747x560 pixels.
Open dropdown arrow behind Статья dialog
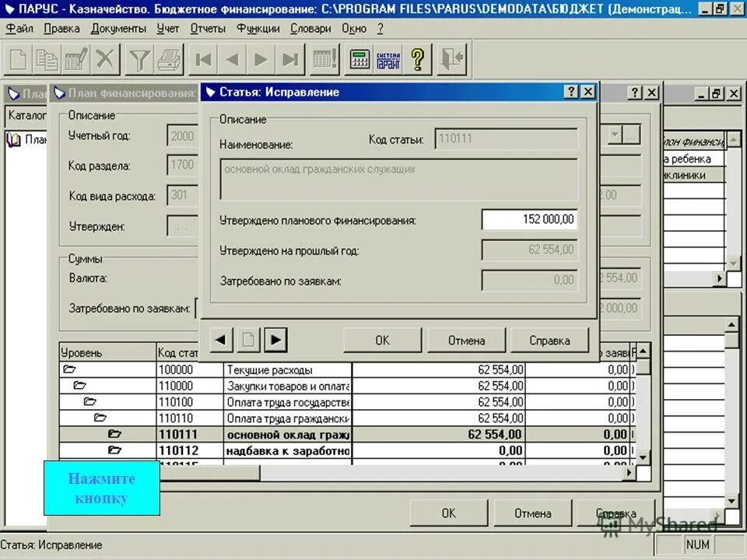(615, 135)
